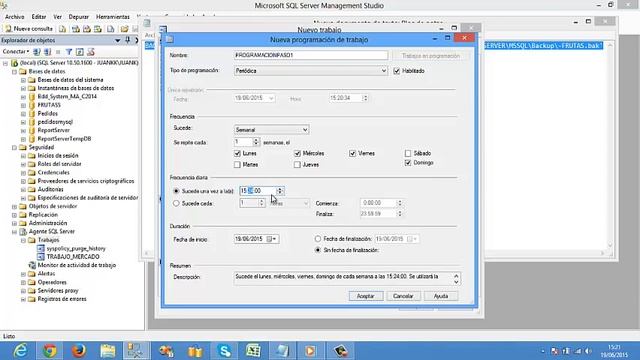Image resolution: width=640 pixels, height=360 pixels.
Task: Click the Nombre text field
Action: coord(311,55)
